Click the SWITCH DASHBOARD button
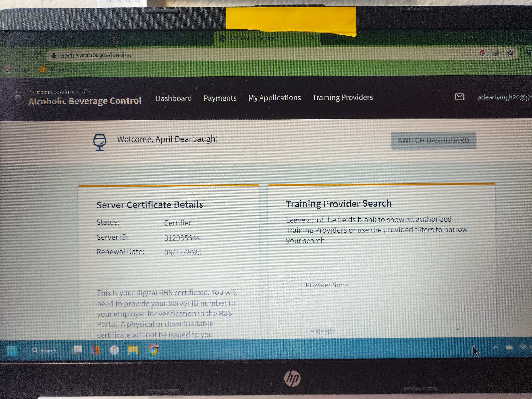Image resolution: width=532 pixels, height=399 pixels. tap(433, 140)
